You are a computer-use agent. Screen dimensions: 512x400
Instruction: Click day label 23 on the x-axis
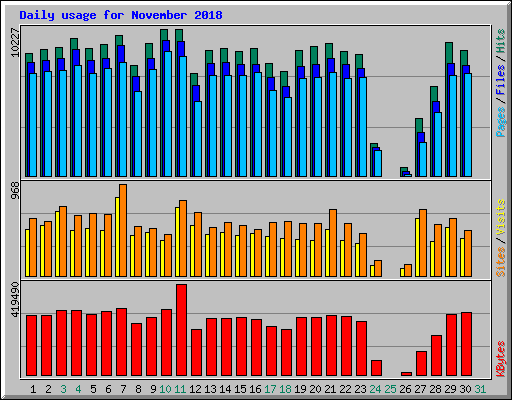tap(360, 389)
